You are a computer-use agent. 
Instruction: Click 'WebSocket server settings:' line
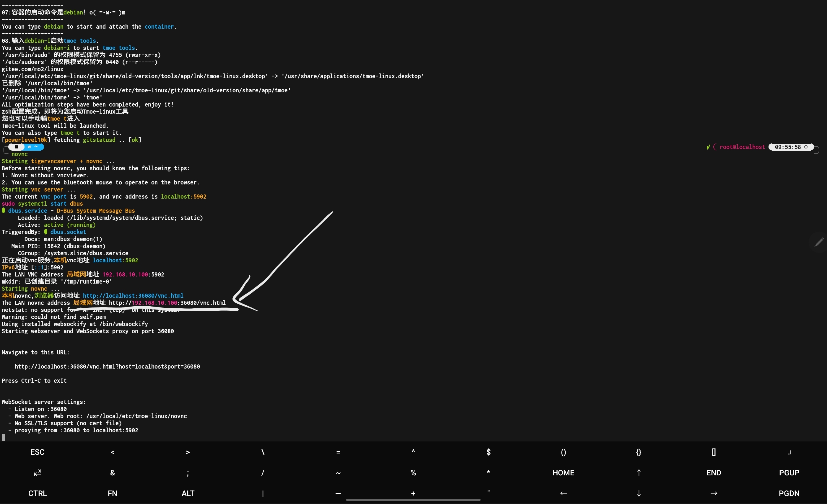(x=44, y=402)
